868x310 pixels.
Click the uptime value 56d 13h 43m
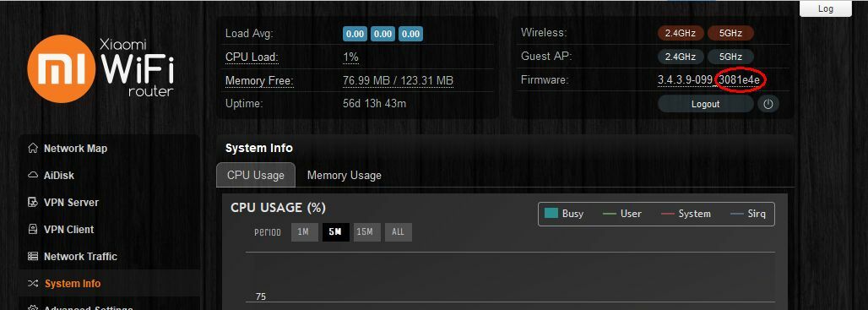[375, 104]
